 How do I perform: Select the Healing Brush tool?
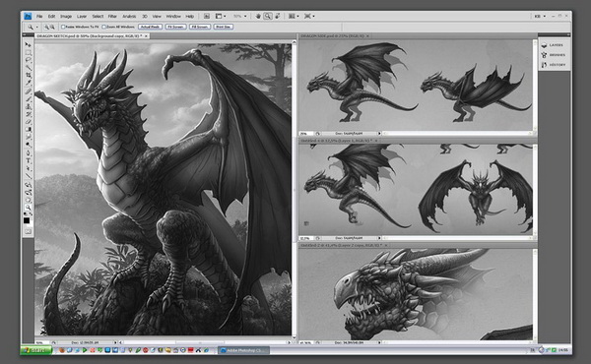28,91
